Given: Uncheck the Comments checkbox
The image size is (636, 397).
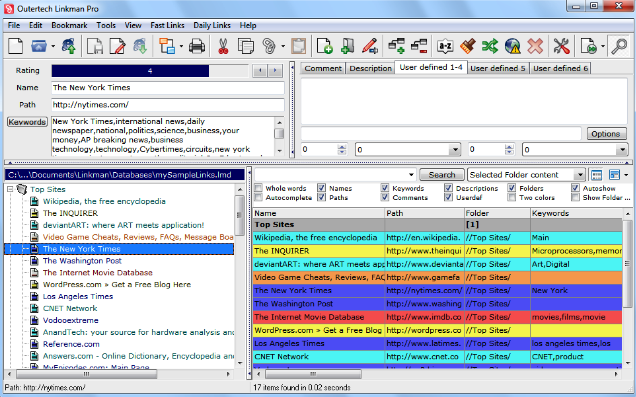Looking at the screenshot, I should 385,197.
